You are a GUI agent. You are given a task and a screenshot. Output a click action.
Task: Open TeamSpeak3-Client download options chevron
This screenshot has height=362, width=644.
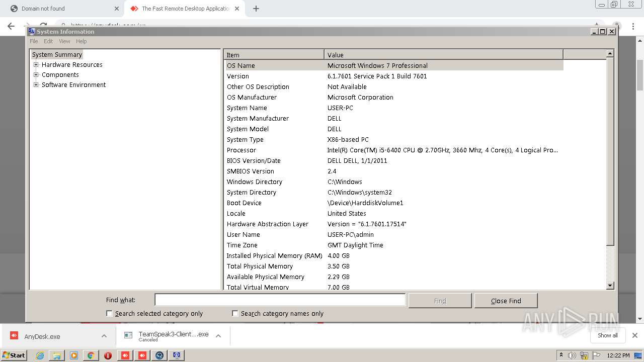[218, 336]
